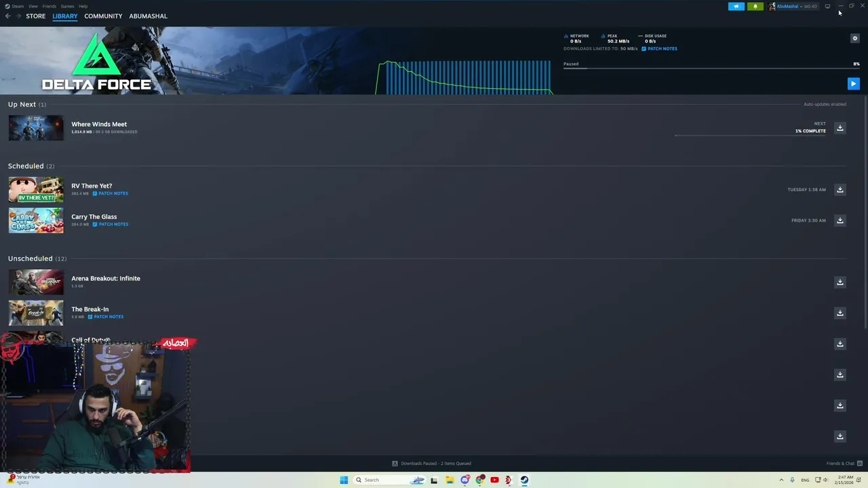Screen dimensions: 868x488
Task: Click Steam logo icon in title bar
Action: coord(7,6)
